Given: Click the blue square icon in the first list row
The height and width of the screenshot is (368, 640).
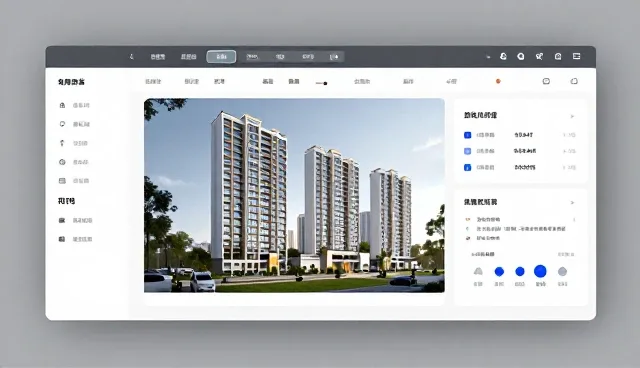Looking at the screenshot, I should coord(468,135).
